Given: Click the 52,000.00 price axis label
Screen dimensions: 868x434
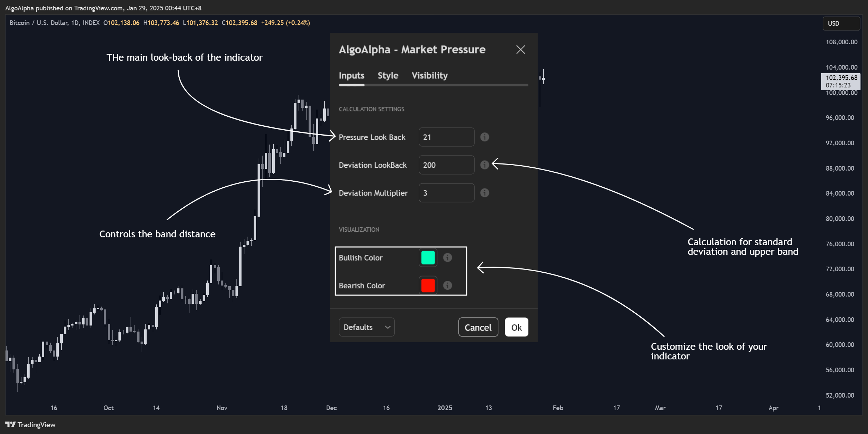Looking at the screenshot, I should 840,395.
